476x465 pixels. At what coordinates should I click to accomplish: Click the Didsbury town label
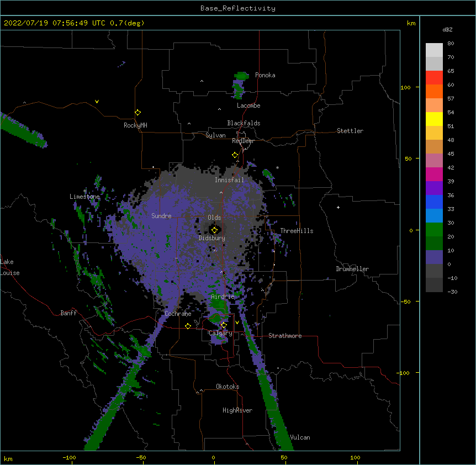[x=212, y=238]
